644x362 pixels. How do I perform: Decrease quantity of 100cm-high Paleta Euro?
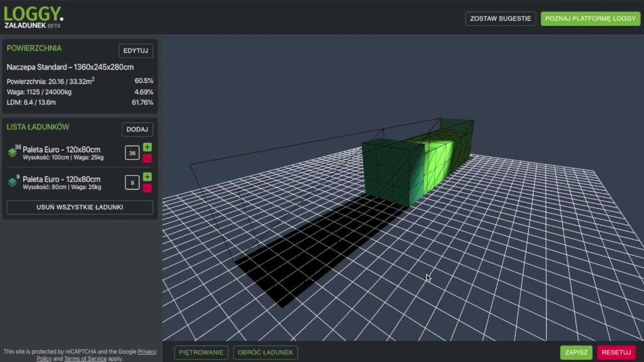147,158
